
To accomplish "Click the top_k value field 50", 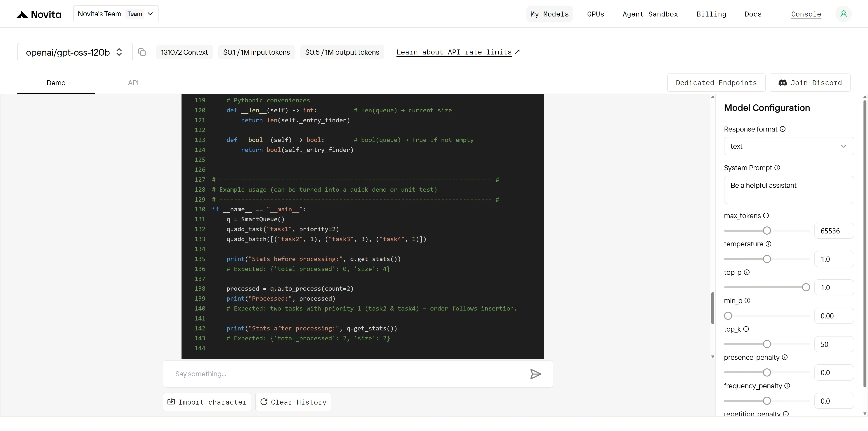I will (834, 344).
